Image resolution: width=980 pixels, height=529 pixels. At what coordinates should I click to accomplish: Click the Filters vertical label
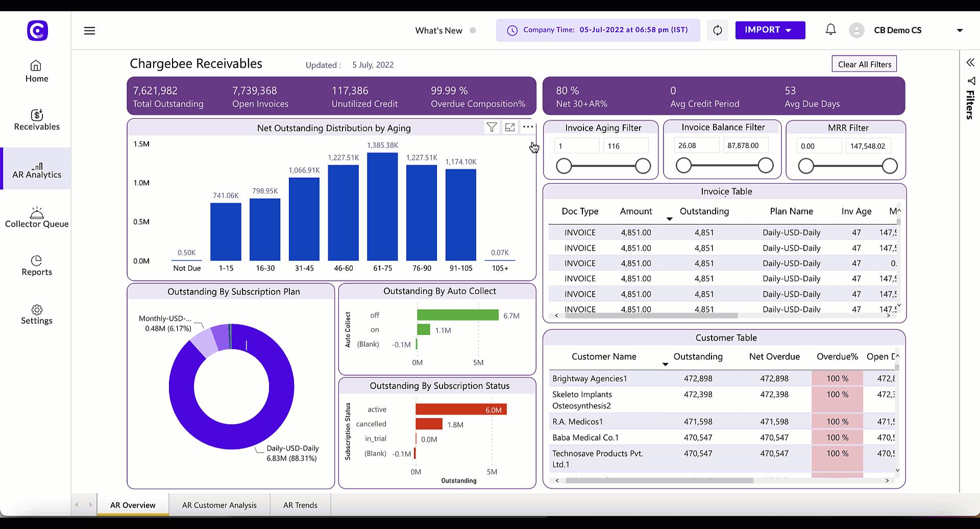(970, 105)
